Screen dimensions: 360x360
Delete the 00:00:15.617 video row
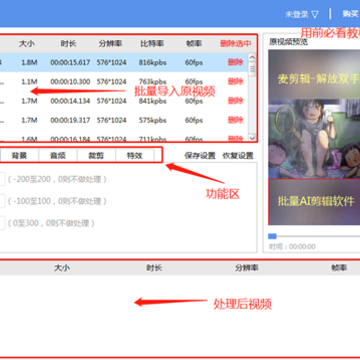click(x=236, y=62)
